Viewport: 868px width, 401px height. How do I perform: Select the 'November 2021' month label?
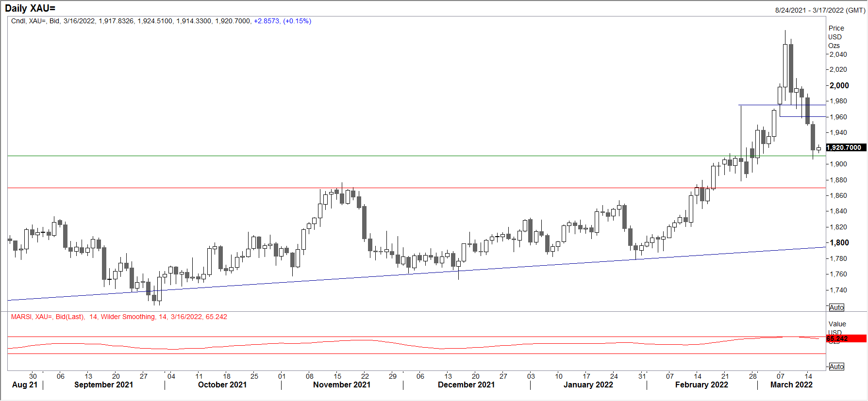click(x=342, y=385)
